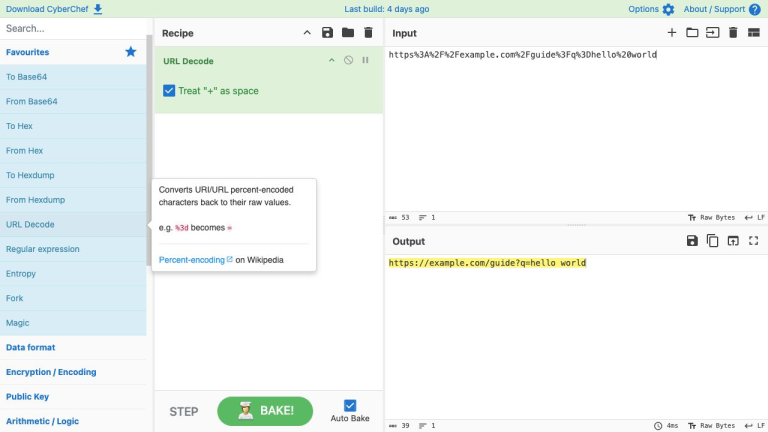Open the Percent-encoding external link icon
Viewport: 768px width, 432px height.
[x=230, y=259]
